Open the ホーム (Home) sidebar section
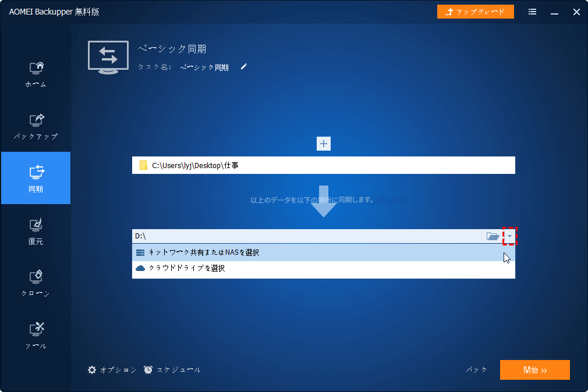588x392 pixels. tap(36, 74)
